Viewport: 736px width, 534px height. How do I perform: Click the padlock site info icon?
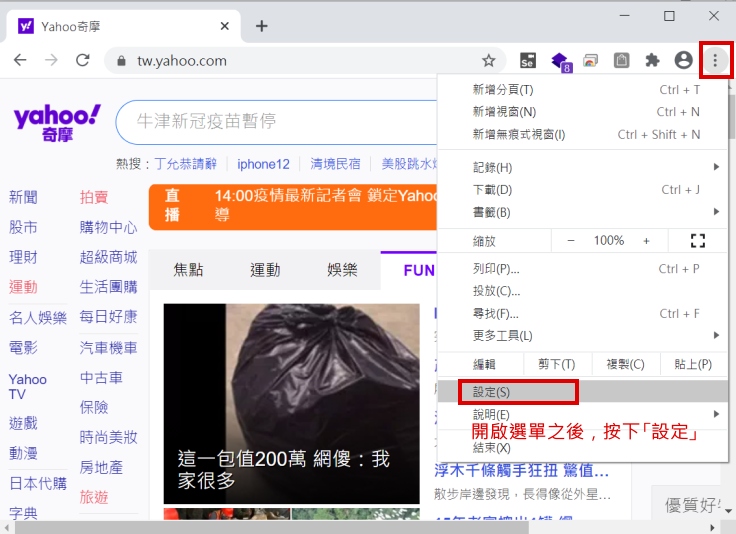point(121,61)
